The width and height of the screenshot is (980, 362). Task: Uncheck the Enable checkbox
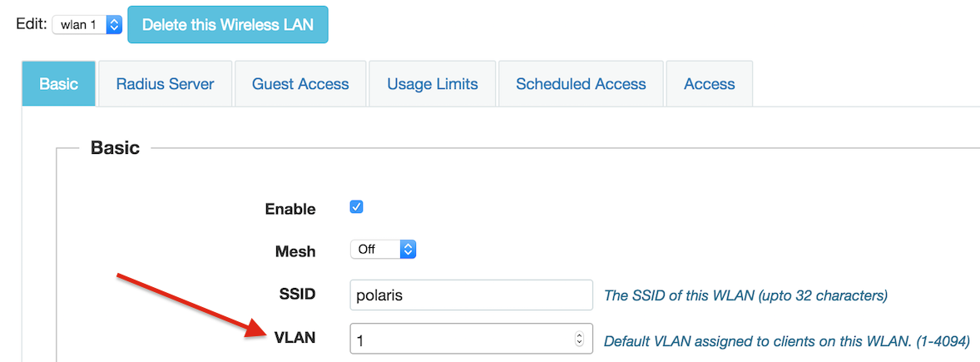pos(356,207)
